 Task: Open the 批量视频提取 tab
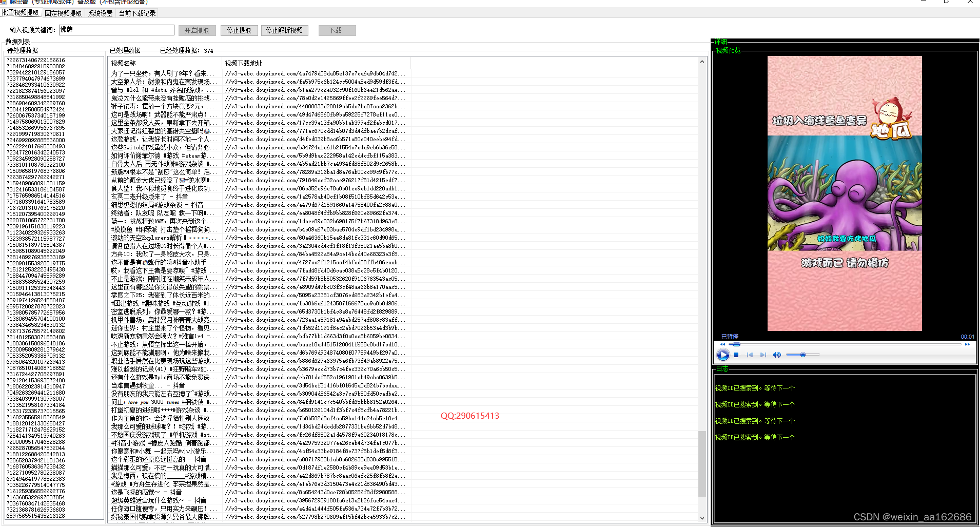[x=21, y=12]
